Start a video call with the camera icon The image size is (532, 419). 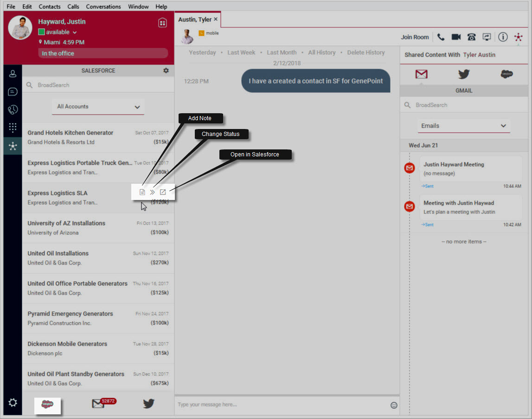pos(456,37)
